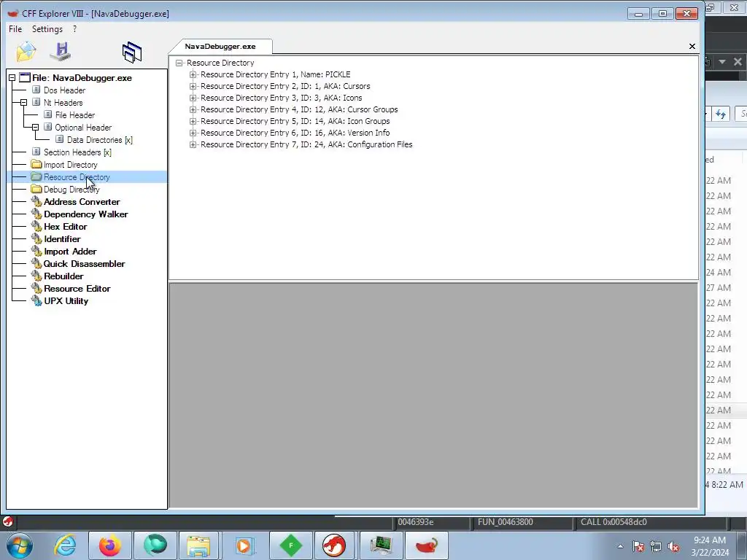Click the CFF Explorer chili pepper taskbar icon
Screen dimensions: 747x560
coord(426,545)
